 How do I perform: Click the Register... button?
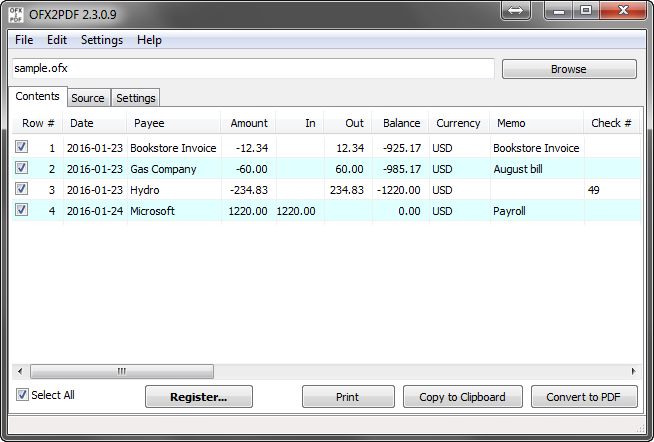click(199, 397)
